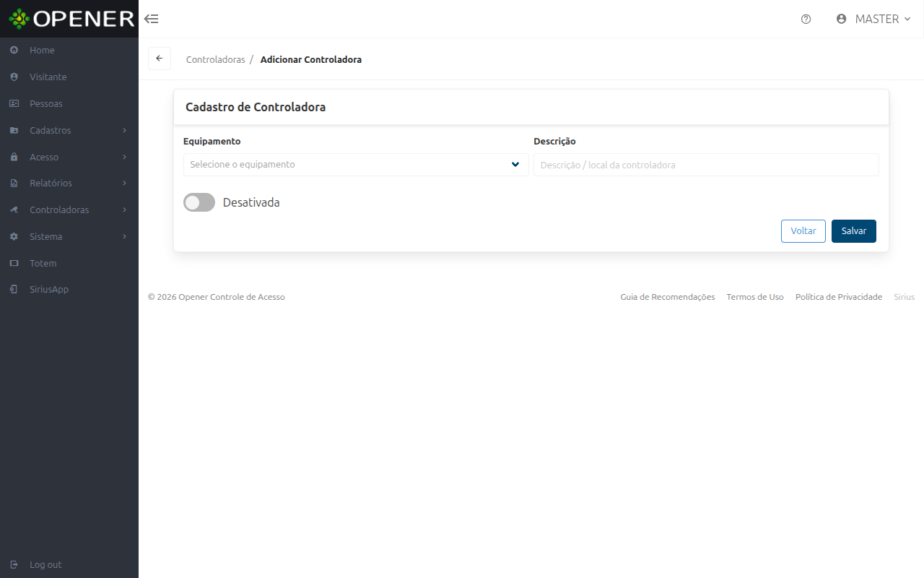Viewport: 924px width, 578px height.
Task: Click the Visitante sidebar icon
Action: pos(14,77)
